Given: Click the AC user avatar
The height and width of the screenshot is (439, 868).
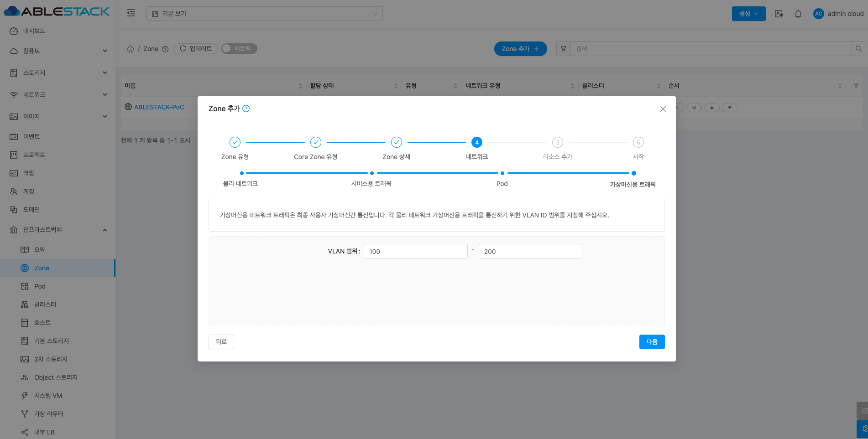Looking at the screenshot, I should [x=819, y=14].
